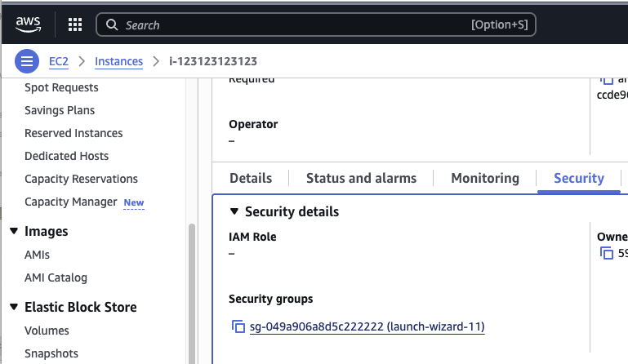Select the Monitoring tab

coord(484,178)
